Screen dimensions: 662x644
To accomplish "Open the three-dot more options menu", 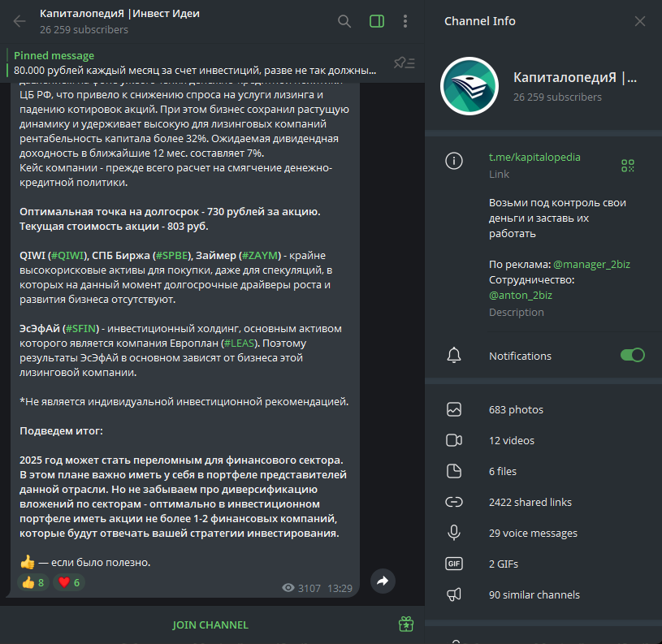I will click(x=405, y=21).
